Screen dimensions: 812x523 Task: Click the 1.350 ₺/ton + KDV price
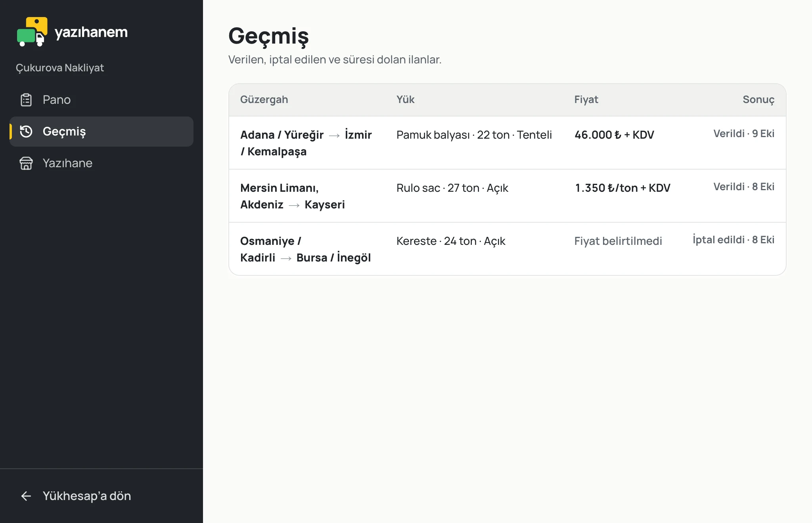[622, 188]
